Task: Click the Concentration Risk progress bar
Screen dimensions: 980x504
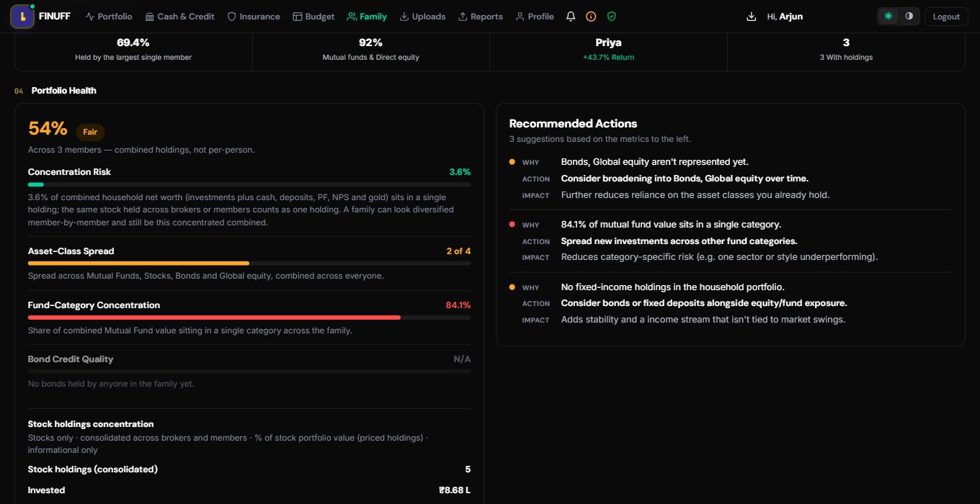Action: coord(249,185)
